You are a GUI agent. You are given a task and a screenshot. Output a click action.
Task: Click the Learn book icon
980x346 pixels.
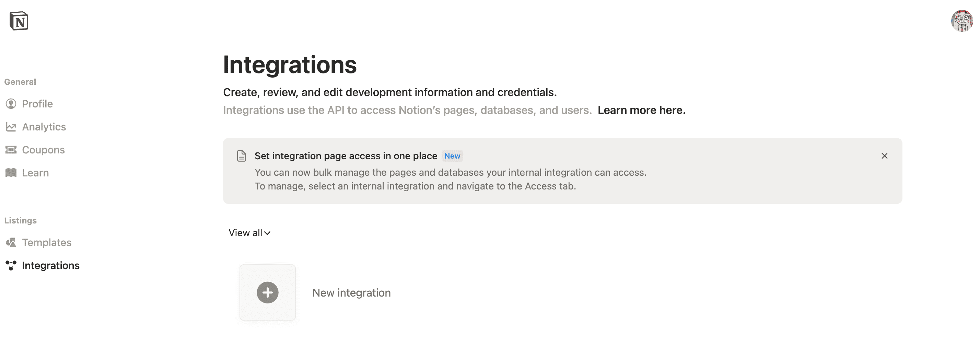(x=11, y=173)
